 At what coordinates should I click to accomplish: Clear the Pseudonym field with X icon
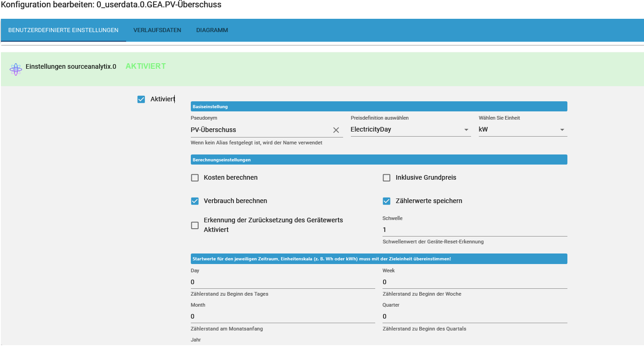click(336, 130)
